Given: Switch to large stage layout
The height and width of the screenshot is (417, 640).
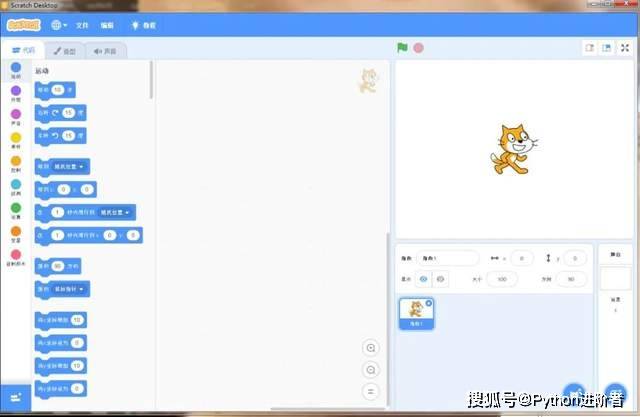Looking at the screenshot, I should pyautogui.click(x=607, y=48).
